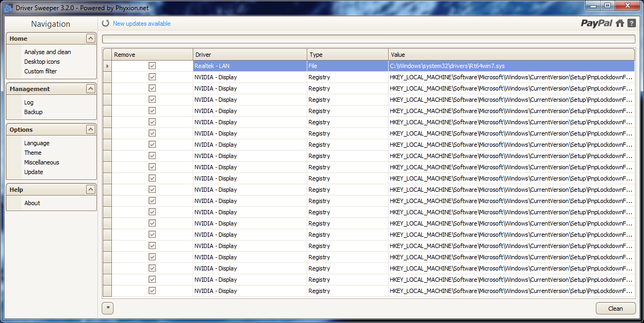
Task: Sort by the Value column header
Action: (511, 54)
